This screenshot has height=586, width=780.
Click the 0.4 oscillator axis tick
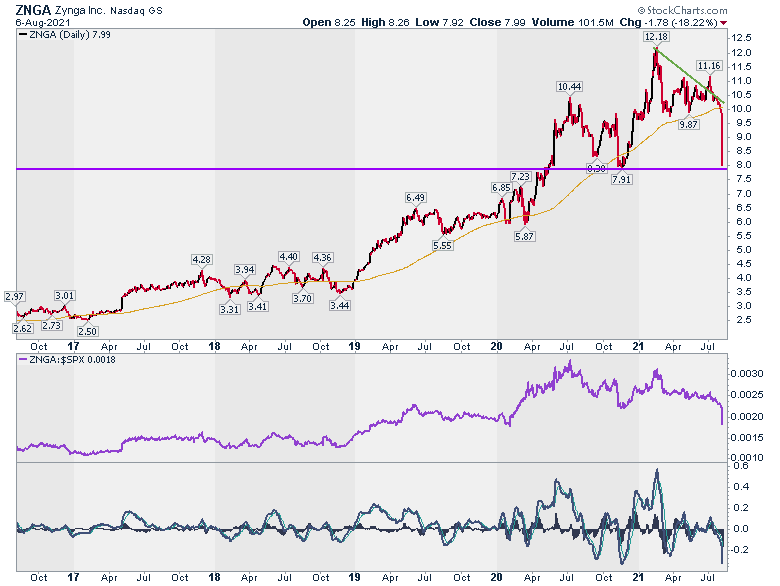[741, 487]
